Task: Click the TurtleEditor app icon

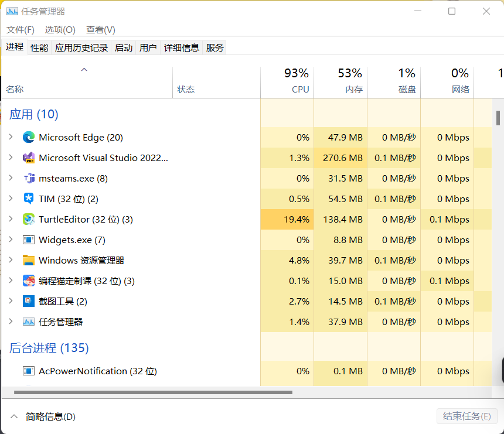Action: 29,220
